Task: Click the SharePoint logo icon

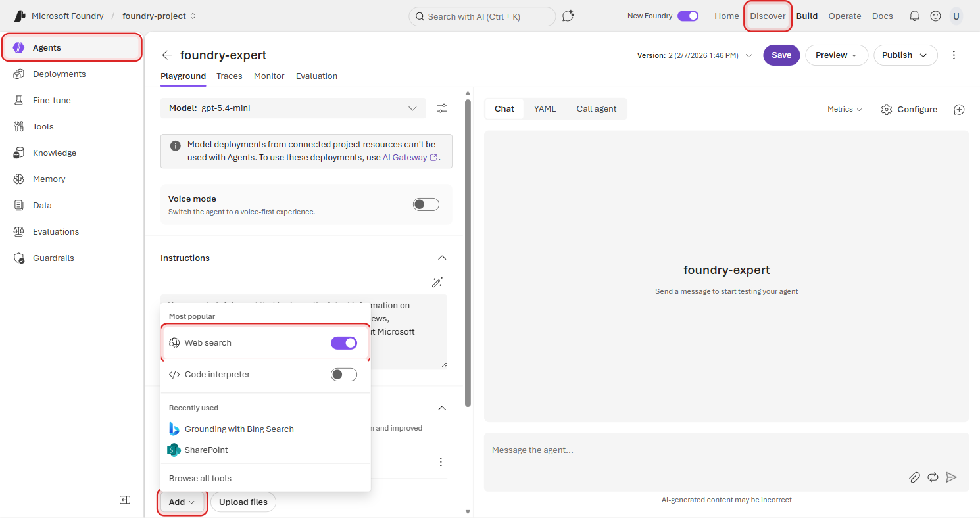Action: (x=174, y=450)
